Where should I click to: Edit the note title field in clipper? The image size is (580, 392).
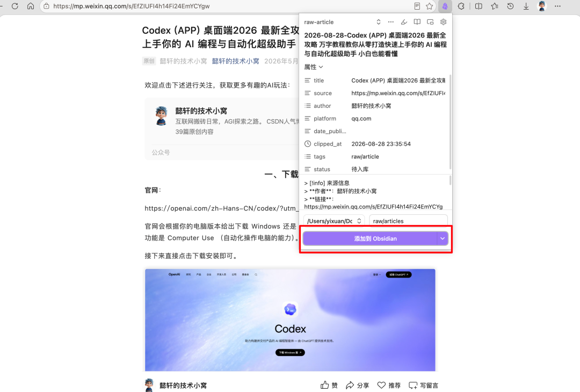375,45
